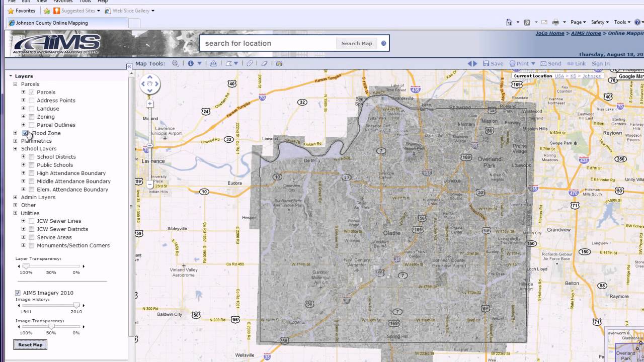Open the Identify tool dropdown arrow
The height and width of the screenshot is (362, 644).
[x=200, y=63]
